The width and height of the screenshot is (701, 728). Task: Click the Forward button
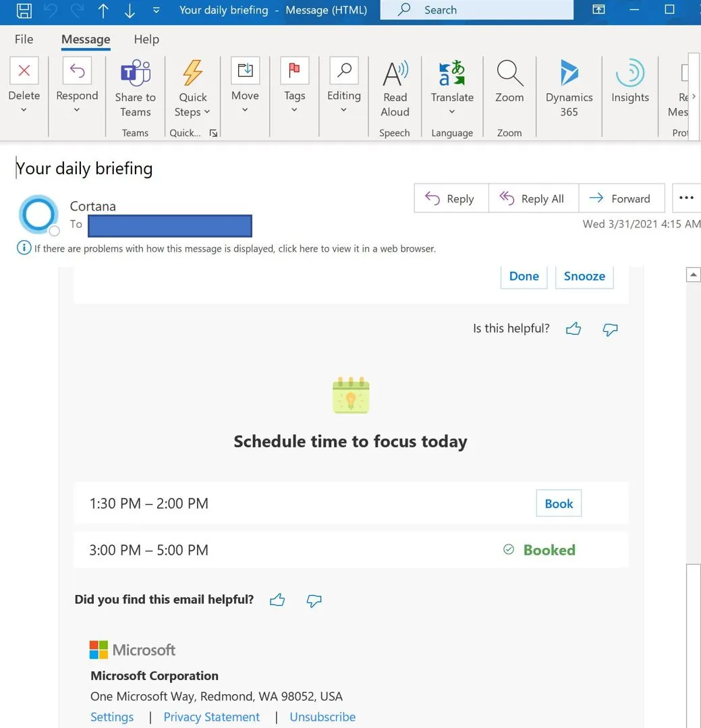pyautogui.click(x=621, y=199)
